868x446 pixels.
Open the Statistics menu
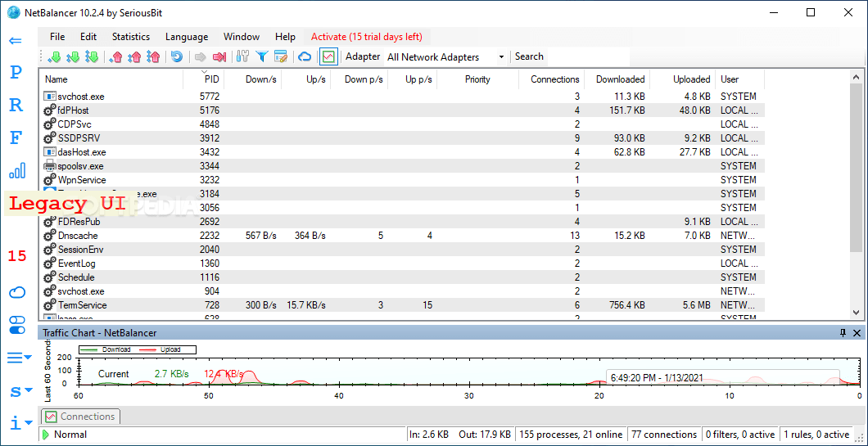131,37
